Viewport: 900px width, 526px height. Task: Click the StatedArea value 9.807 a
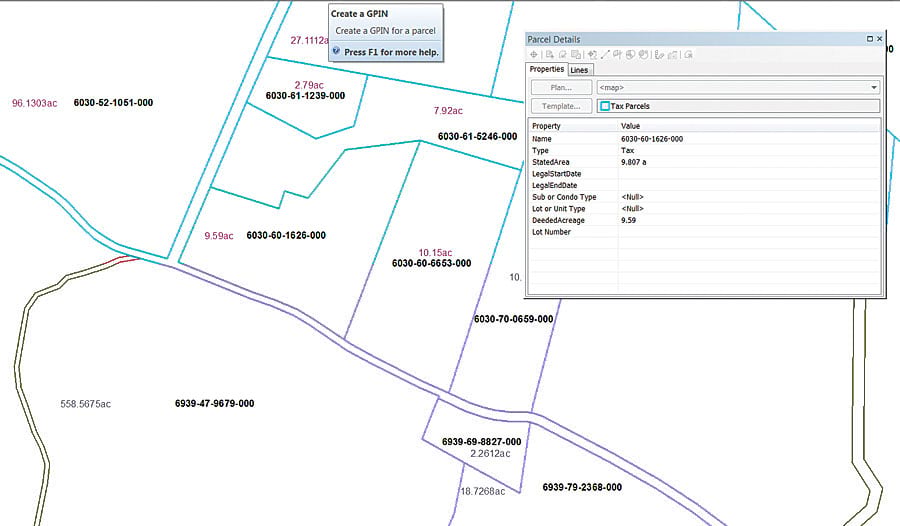tap(634, 163)
